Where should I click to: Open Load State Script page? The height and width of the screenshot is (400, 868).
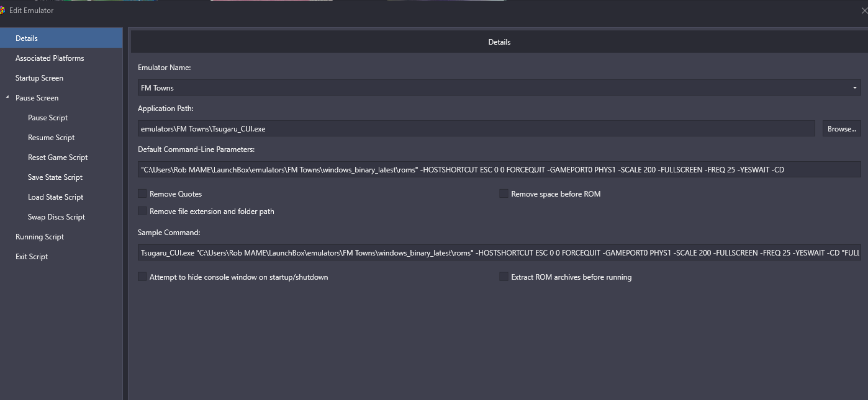(55, 197)
